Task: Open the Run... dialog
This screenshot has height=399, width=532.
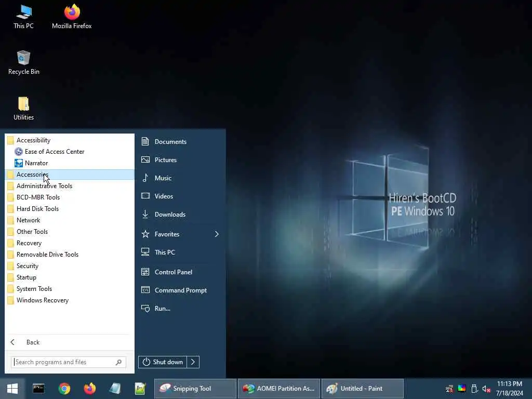Action: pyautogui.click(x=180, y=309)
